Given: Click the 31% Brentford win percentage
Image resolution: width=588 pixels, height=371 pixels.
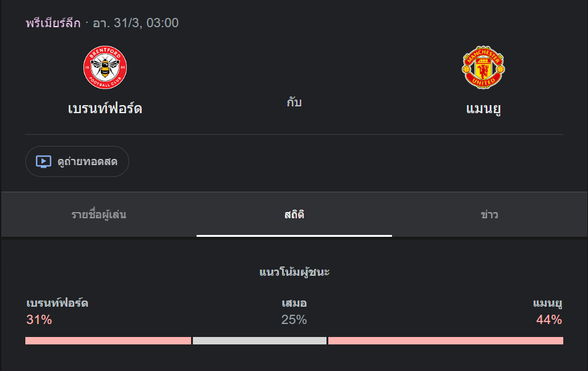Looking at the screenshot, I should (39, 320).
